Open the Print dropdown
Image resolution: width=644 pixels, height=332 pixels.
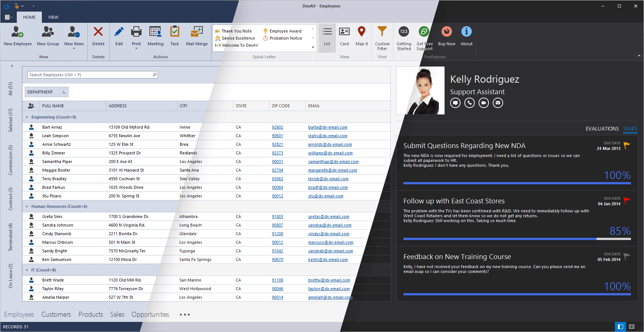coord(136,48)
